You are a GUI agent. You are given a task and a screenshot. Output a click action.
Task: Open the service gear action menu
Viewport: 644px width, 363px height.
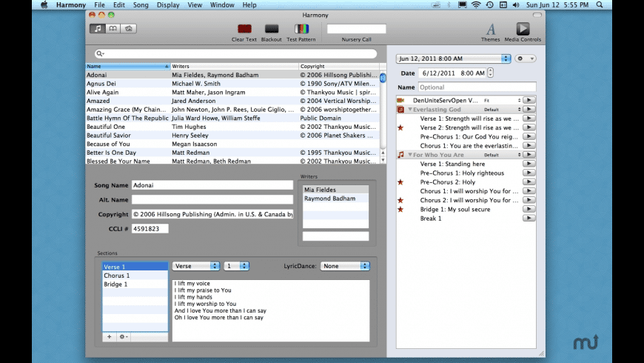coord(526,59)
